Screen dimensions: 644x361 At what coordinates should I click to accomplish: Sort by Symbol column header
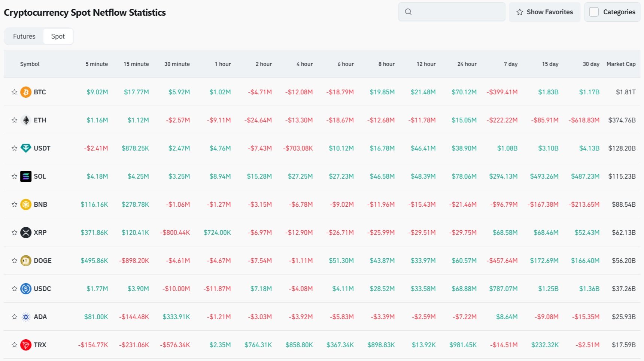30,64
